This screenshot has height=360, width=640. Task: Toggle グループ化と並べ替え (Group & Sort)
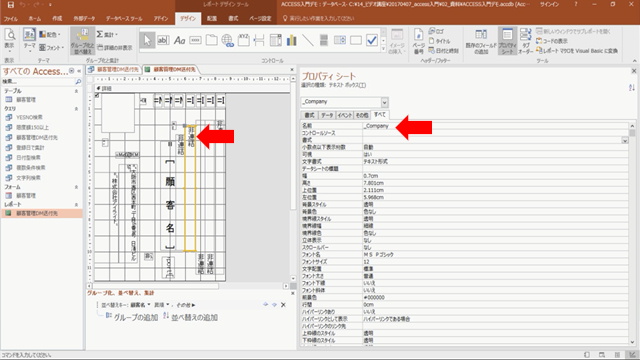(82, 41)
